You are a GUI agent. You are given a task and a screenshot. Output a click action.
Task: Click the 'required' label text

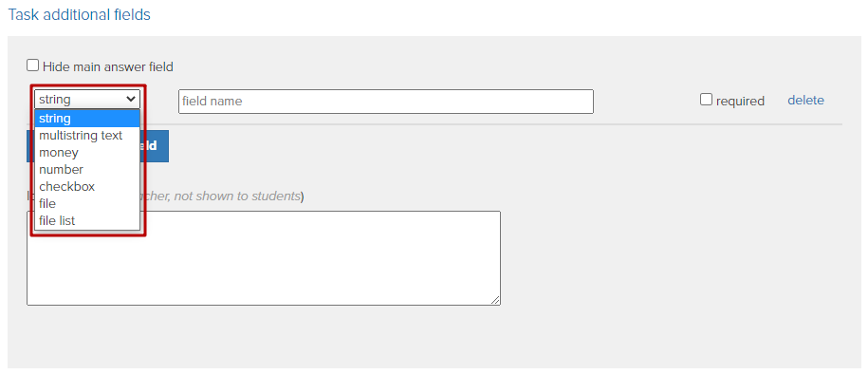point(740,101)
